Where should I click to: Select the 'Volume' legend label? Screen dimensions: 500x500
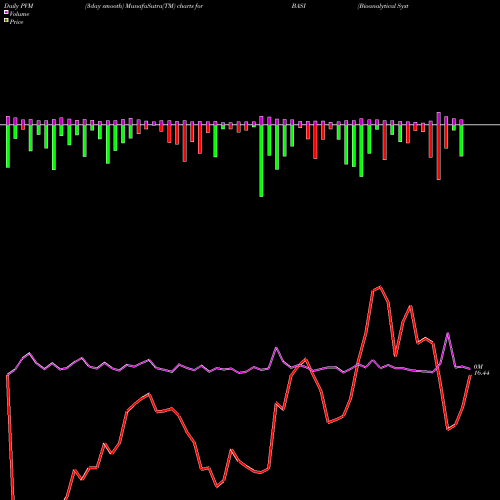[19, 14]
